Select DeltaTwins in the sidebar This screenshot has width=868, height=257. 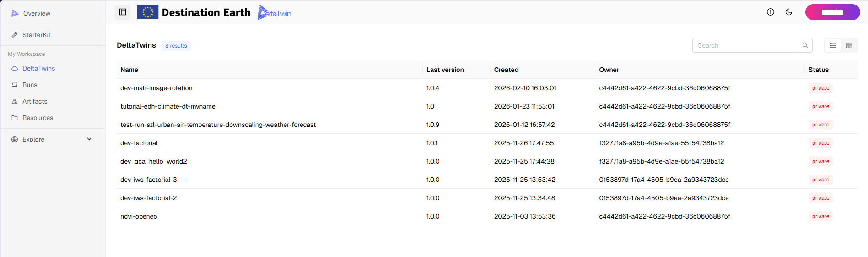tap(38, 68)
